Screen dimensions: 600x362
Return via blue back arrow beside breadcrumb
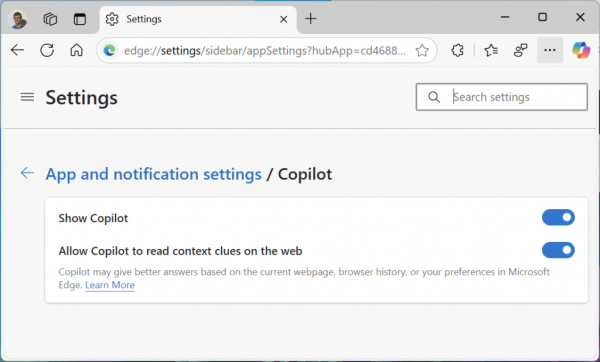[x=27, y=173]
